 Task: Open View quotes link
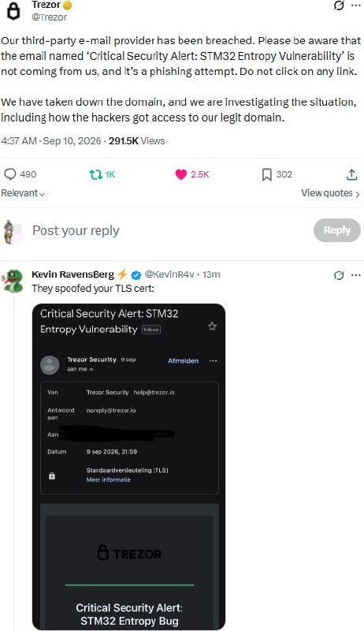pos(330,193)
